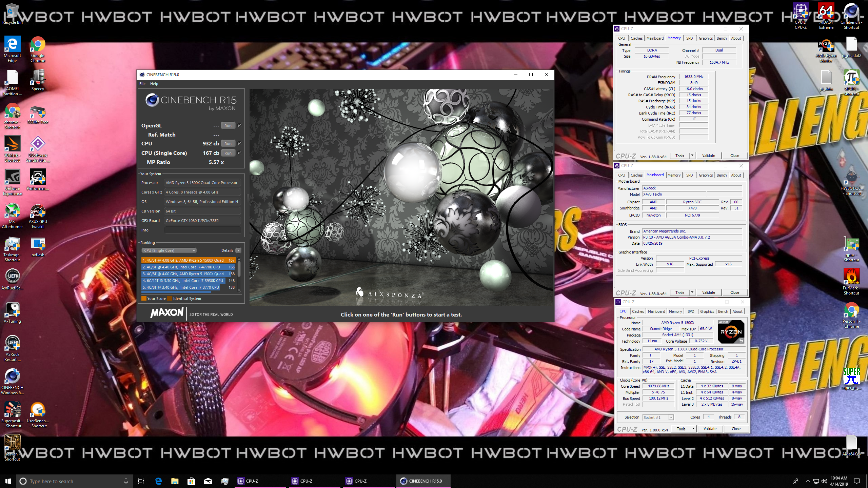The width and height of the screenshot is (868, 488).
Task: Expand ranking Details arrow button
Action: coord(238,250)
